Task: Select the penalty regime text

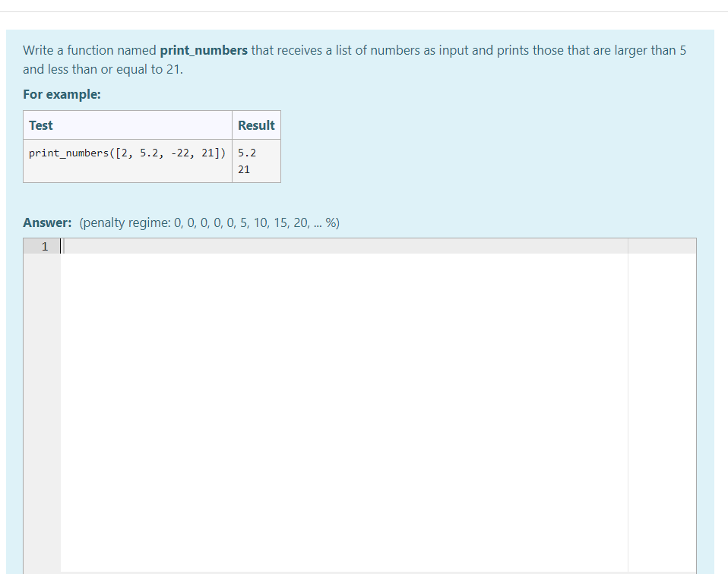Action: click(x=209, y=222)
